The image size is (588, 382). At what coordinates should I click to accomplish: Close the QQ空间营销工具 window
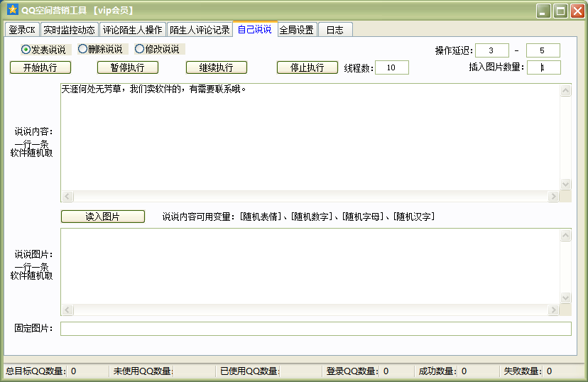[577, 11]
